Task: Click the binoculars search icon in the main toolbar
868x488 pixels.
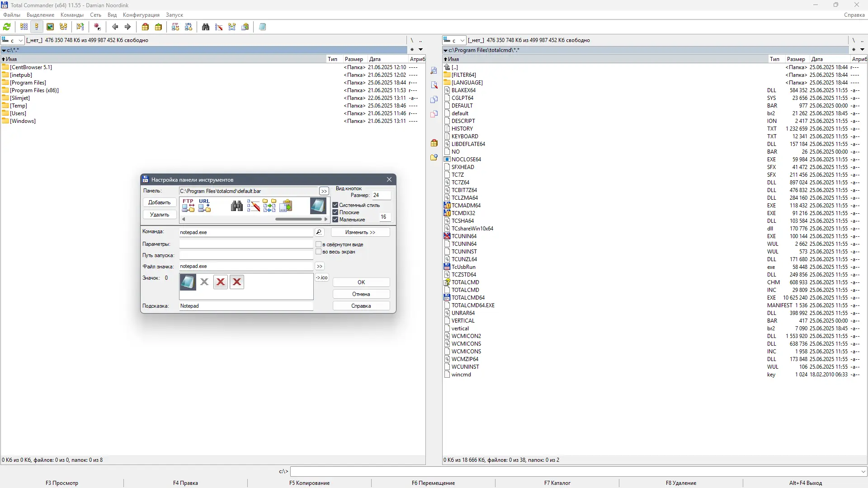Action: tap(206, 27)
